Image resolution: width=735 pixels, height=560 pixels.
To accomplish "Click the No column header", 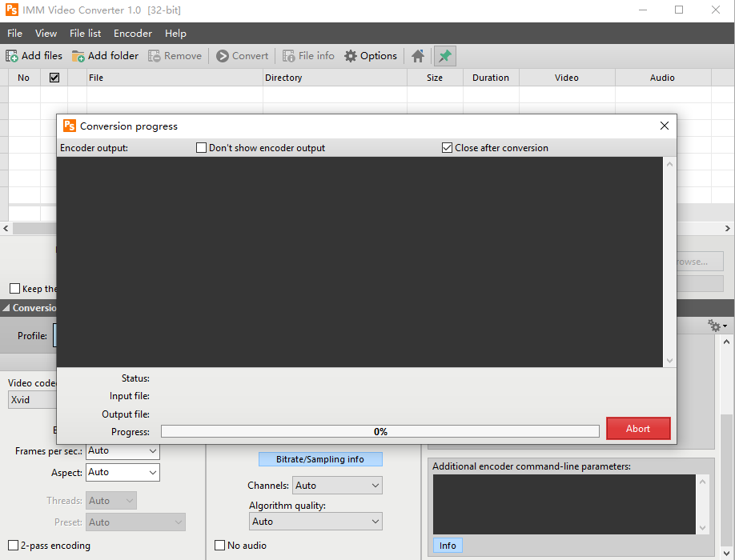I will pos(24,78).
